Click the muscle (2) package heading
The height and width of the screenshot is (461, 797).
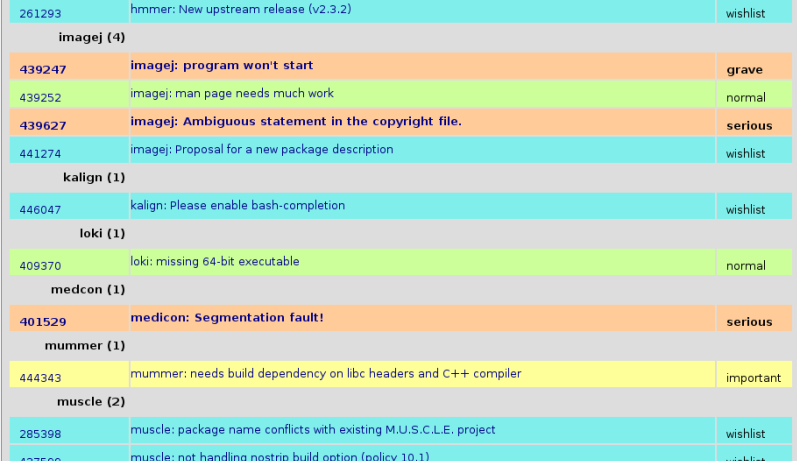click(91, 402)
